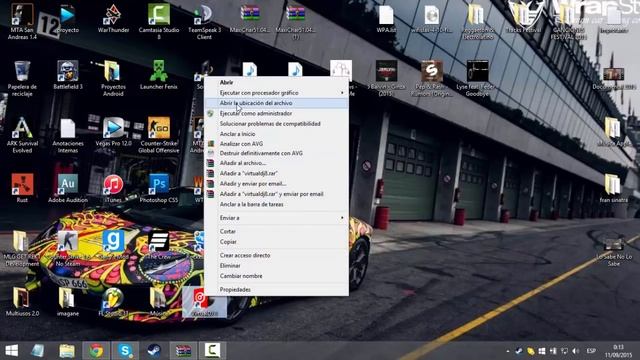The width and height of the screenshot is (640, 360).
Task: Select 'Copiar' in the context menu
Action: pyautogui.click(x=228, y=242)
